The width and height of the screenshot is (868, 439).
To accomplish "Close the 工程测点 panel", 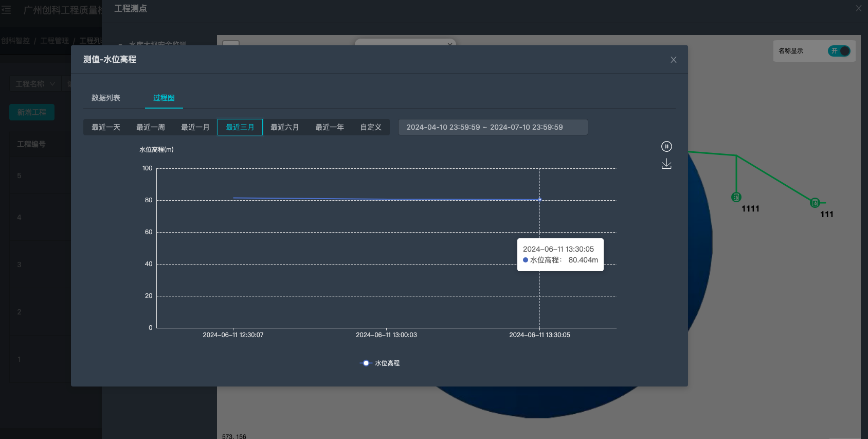I will [x=858, y=8].
